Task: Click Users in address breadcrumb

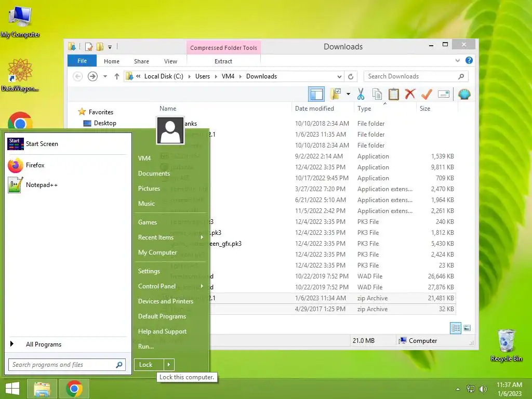Action: pyautogui.click(x=203, y=76)
